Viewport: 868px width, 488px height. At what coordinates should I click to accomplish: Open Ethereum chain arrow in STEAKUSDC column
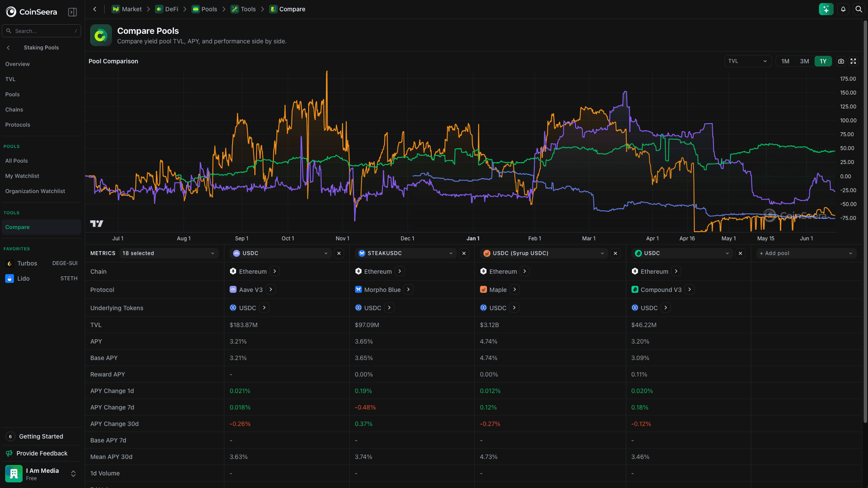click(x=400, y=271)
